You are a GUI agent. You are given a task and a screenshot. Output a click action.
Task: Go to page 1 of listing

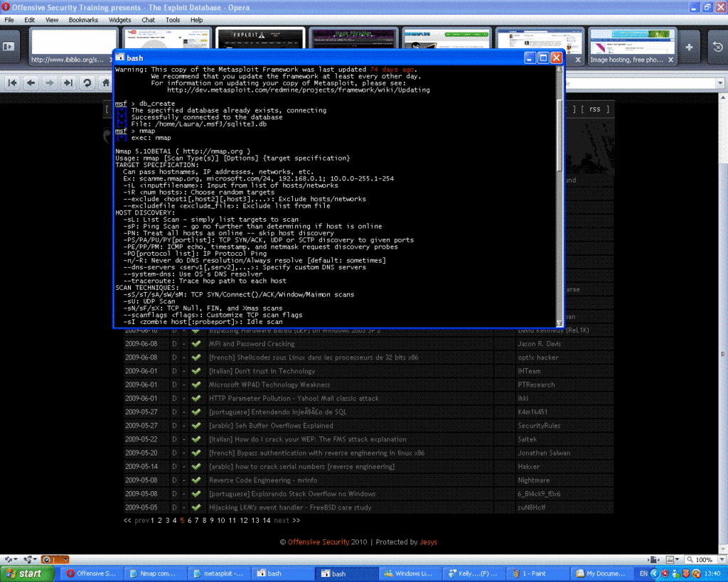coord(152,521)
